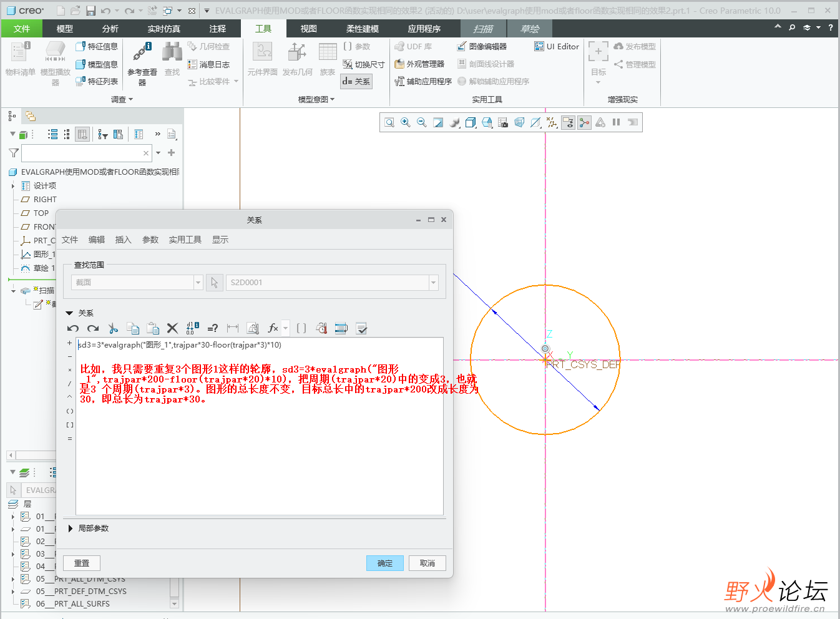840x619 pixels.
Task: Click Undo in the Relations dialog toolbar
Action: click(73, 328)
